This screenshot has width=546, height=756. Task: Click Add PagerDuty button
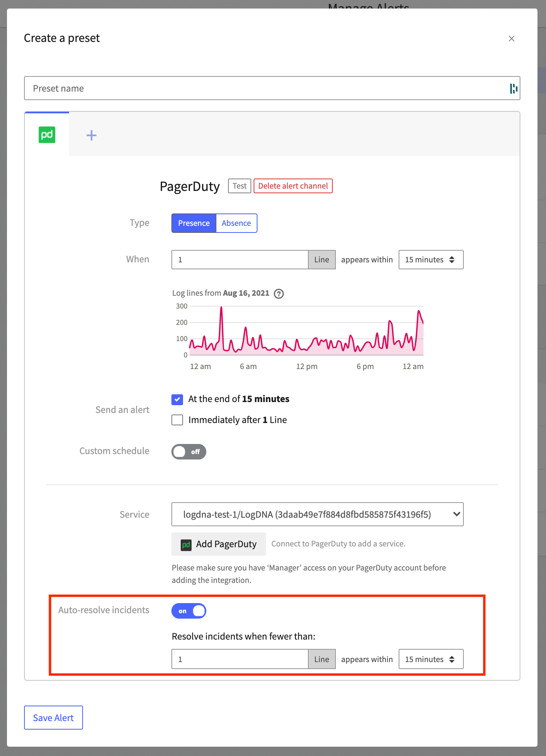(x=219, y=544)
